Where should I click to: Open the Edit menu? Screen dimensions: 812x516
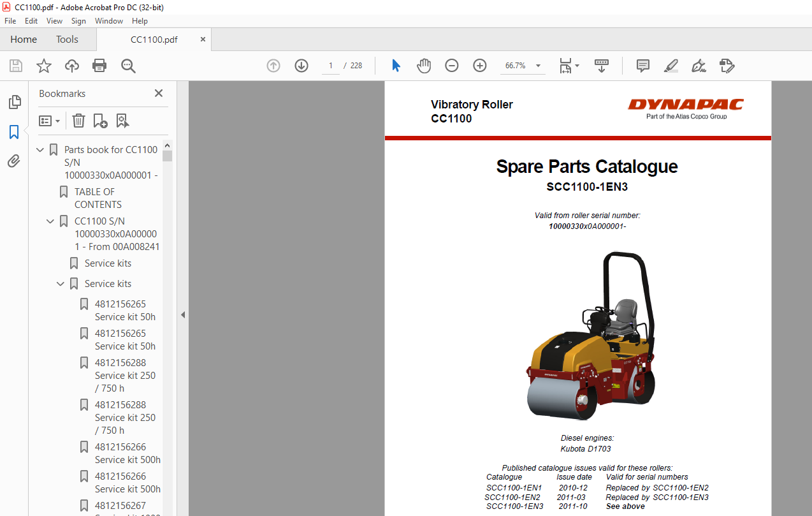pos(31,21)
